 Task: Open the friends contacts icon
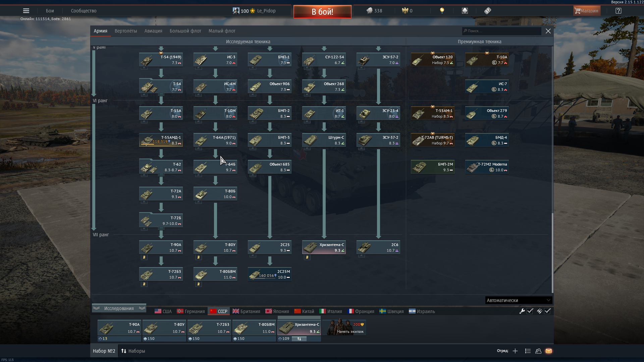(x=538, y=351)
